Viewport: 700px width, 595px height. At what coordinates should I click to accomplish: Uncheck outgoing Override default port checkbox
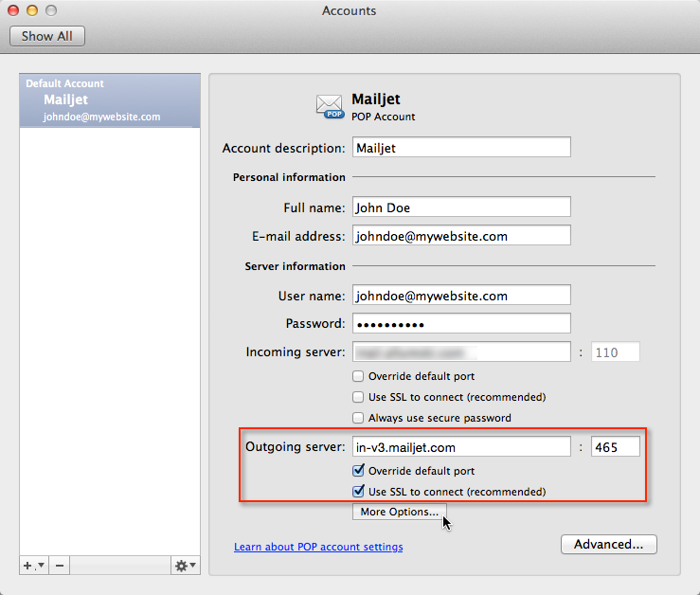pyautogui.click(x=358, y=470)
